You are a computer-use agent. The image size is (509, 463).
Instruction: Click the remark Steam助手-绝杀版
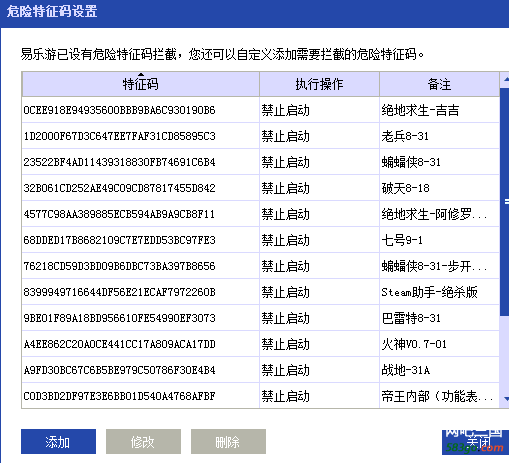(x=429, y=292)
